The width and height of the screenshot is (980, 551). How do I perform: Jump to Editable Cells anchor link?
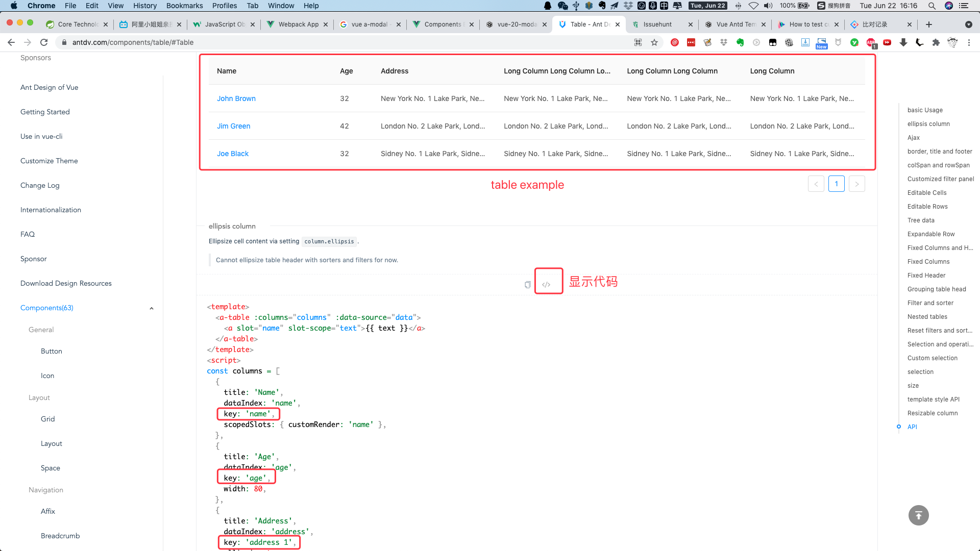926,193
